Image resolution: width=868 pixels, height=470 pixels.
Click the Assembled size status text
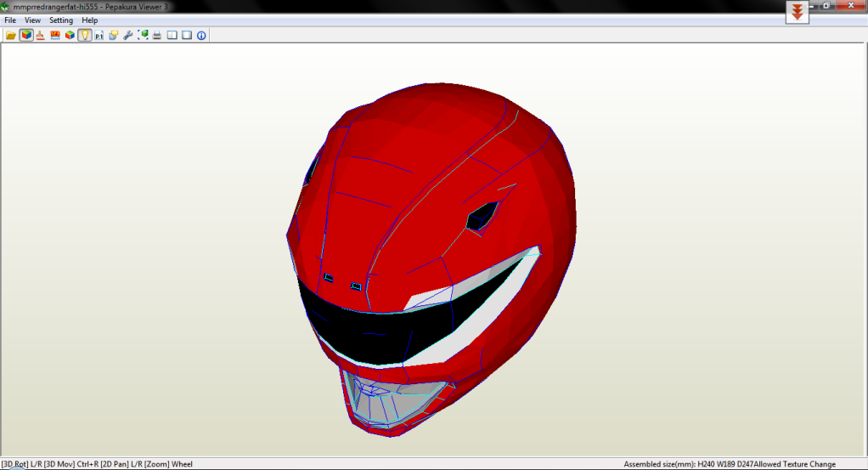(688, 464)
